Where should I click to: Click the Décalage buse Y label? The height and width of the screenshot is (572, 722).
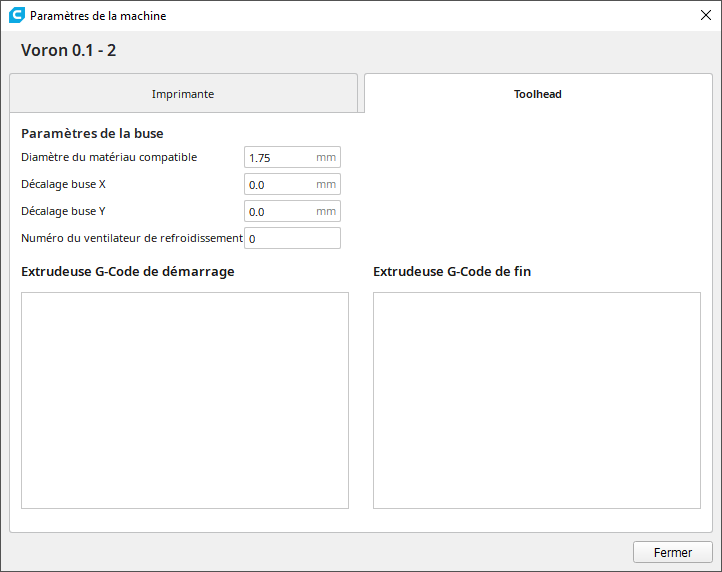pos(64,211)
